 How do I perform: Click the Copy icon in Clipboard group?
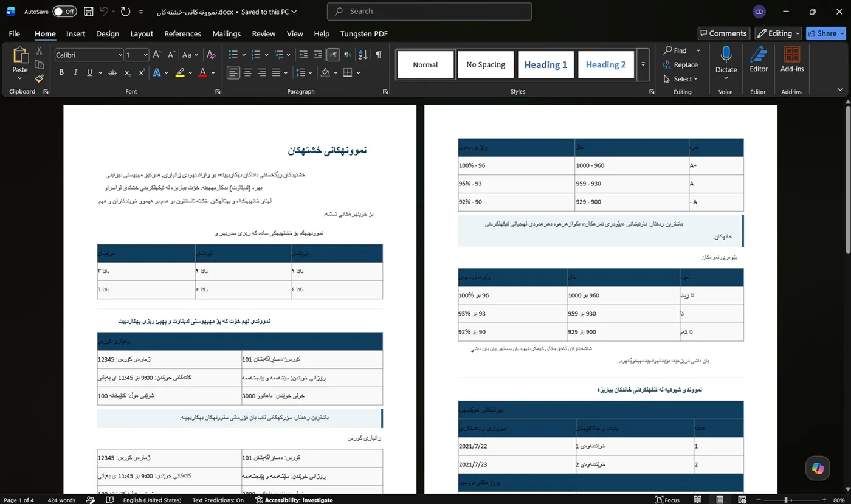coord(39,65)
